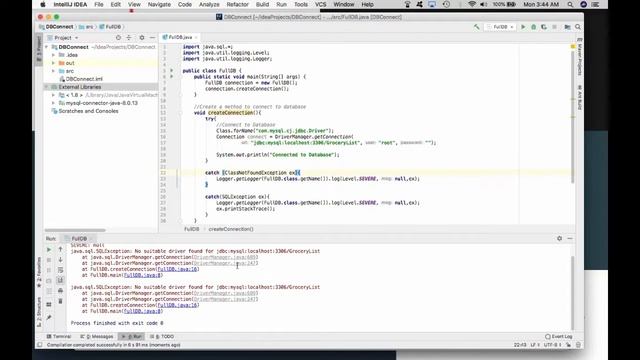Click the Build Project hammer icon
Image resolution: width=640 pixels, height=360 pixels.
click(x=476, y=27)
